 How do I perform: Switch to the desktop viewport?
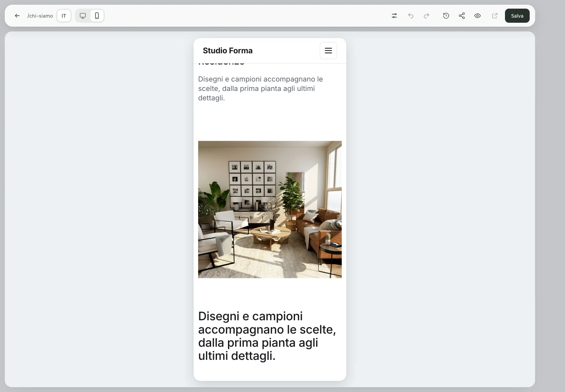point(83,16)
